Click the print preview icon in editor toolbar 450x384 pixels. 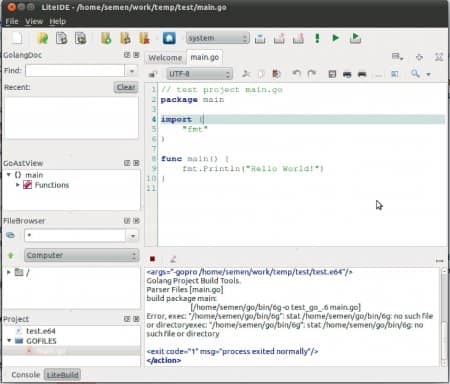point(332,74)
